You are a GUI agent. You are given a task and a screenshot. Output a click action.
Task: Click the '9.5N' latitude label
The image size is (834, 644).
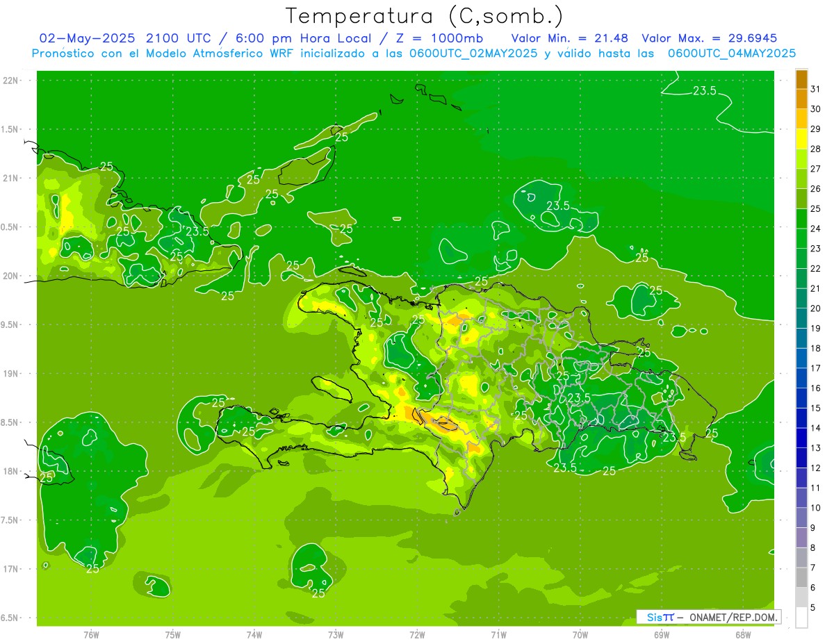[9, 324]
